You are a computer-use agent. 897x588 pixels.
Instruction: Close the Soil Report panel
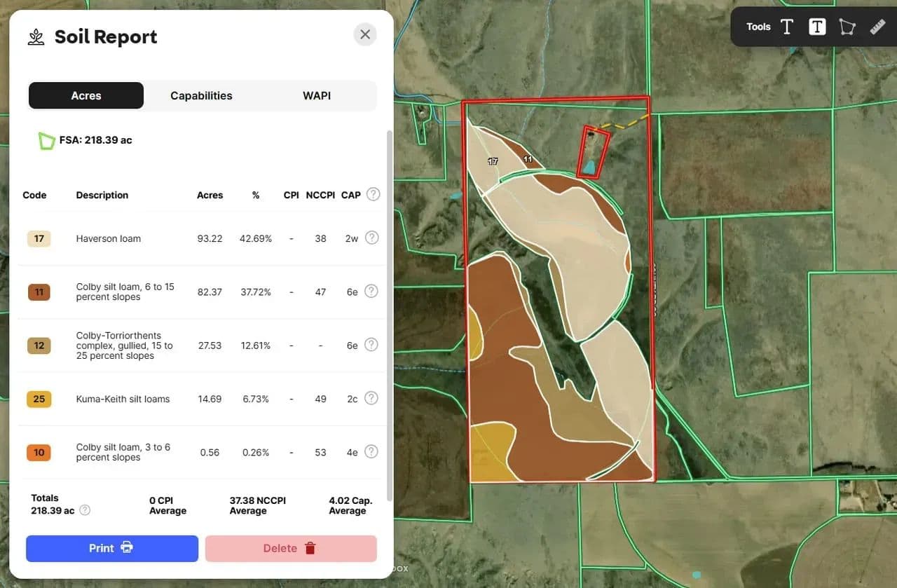click(x=364, y=34)
